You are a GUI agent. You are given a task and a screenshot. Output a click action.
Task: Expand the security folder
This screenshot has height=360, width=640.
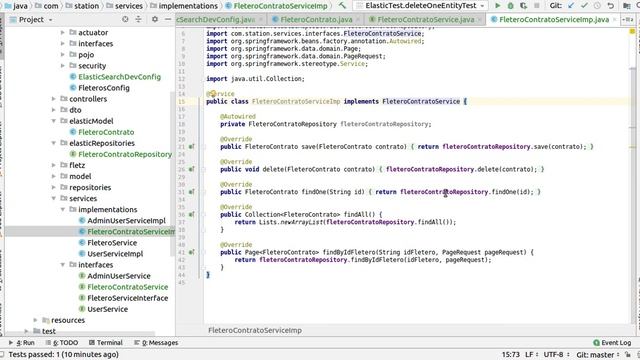pos(62,65)
